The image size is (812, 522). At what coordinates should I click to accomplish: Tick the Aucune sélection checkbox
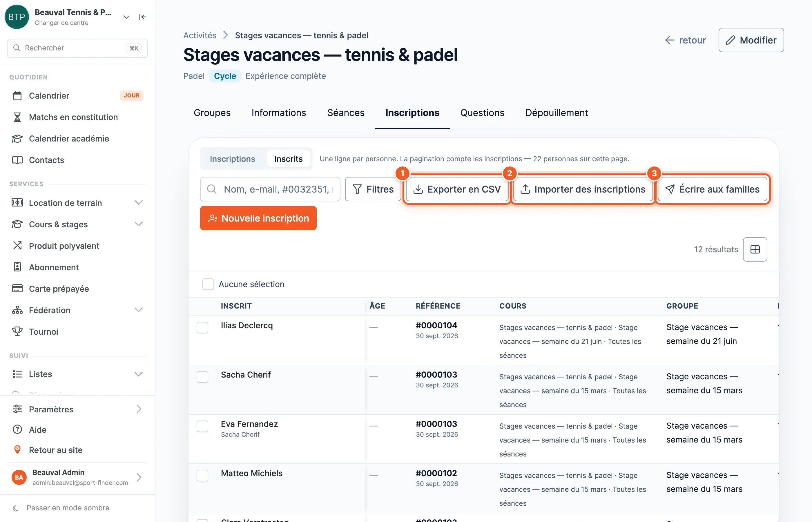[x=208, y=284]
